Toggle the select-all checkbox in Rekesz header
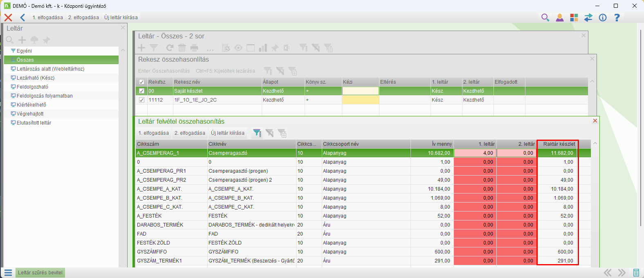The height and width of the screenshot is (278, 644). (141, 82)
